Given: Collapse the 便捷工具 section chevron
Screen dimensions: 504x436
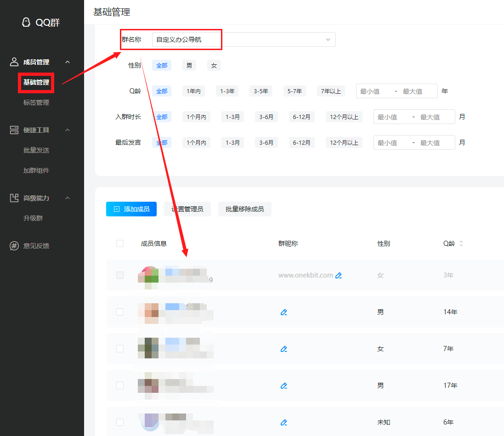Looking at the screenshot, I should click(x=68, y=130).
